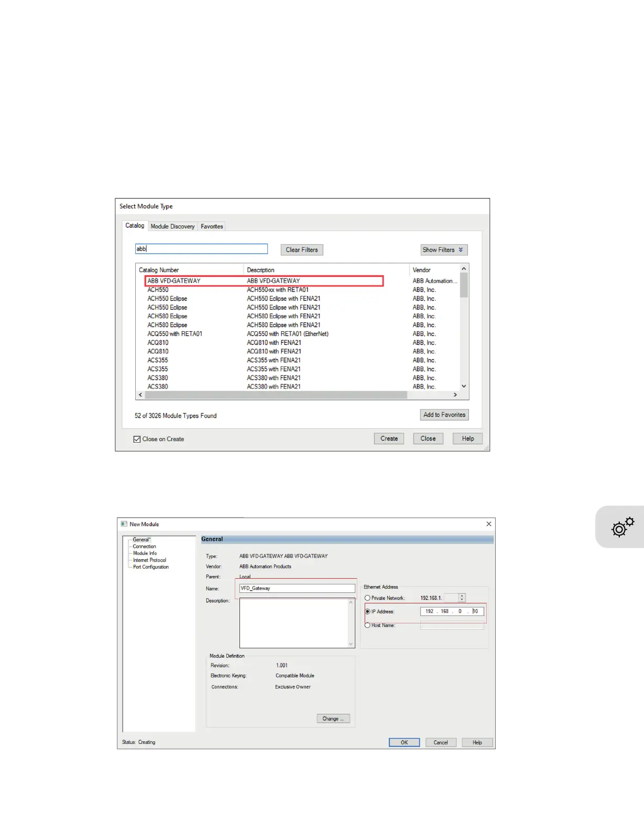This screenshot has height=834, width=644.
Task: Switch to Module Discovery tab
Action: coord(173,226)
